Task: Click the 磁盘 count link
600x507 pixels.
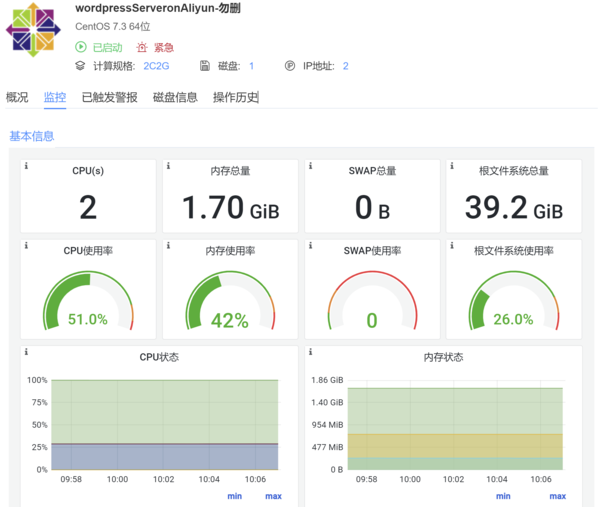Action: tap(251, 66)
